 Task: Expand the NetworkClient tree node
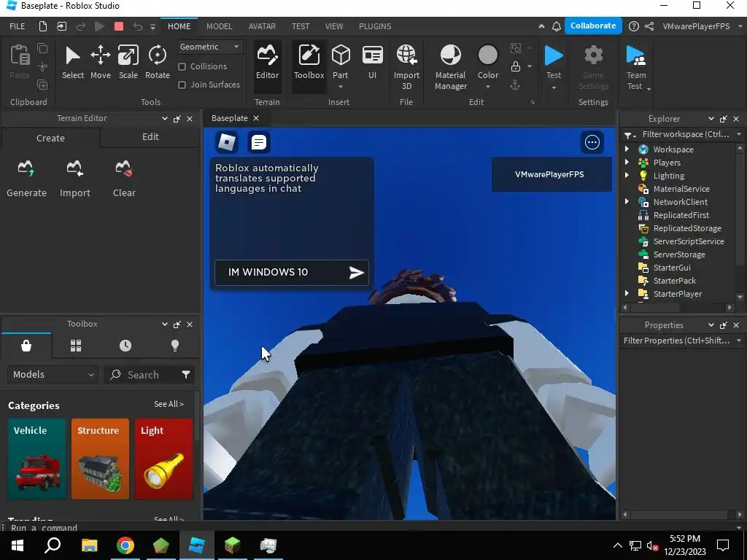627,202
